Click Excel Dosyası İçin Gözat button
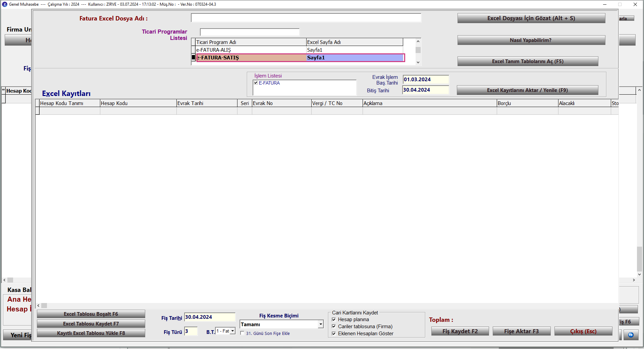644x349 pixels. coord(531,18)
